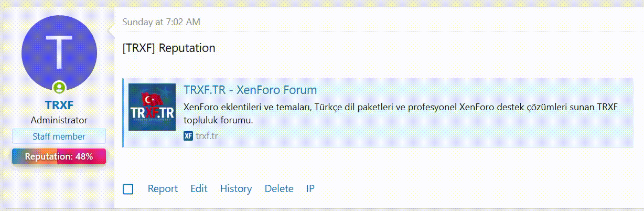
Task: Click the Staff member banner
Action: tap(59, 136)
